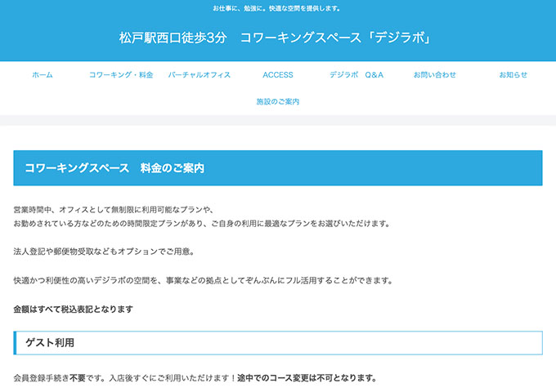This screenshot has width=556, height=392.
Task: Click site title 松戸駅西口徒歩3分 コワーキングスペース「デジラボ」
Action: 276,38
